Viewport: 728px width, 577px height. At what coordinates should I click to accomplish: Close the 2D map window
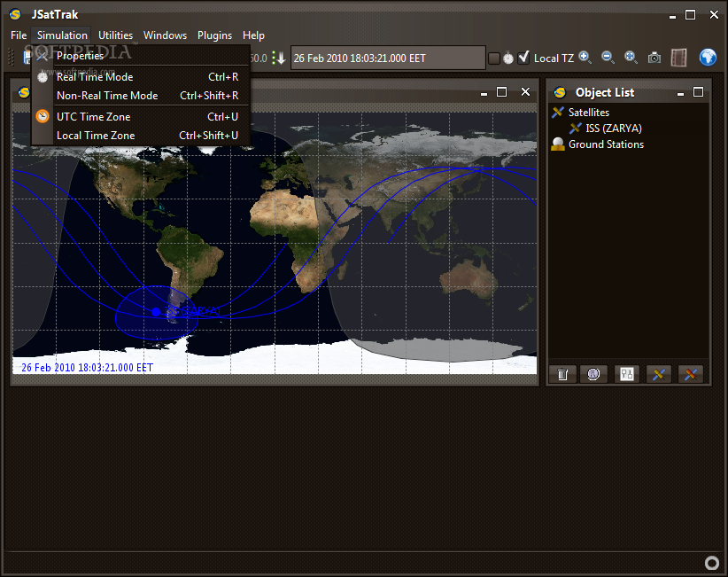click(525, 92)
